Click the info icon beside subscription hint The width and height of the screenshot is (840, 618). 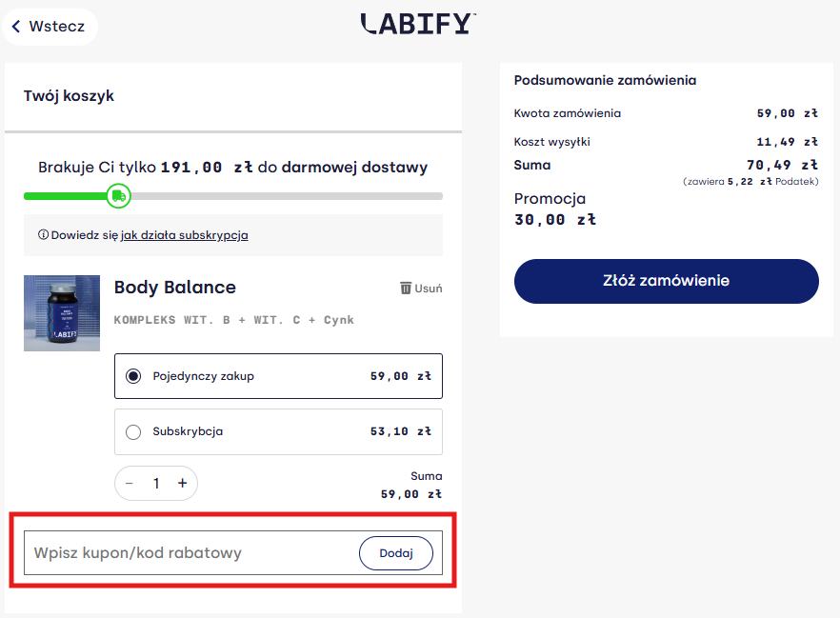(x=43, y=235)
